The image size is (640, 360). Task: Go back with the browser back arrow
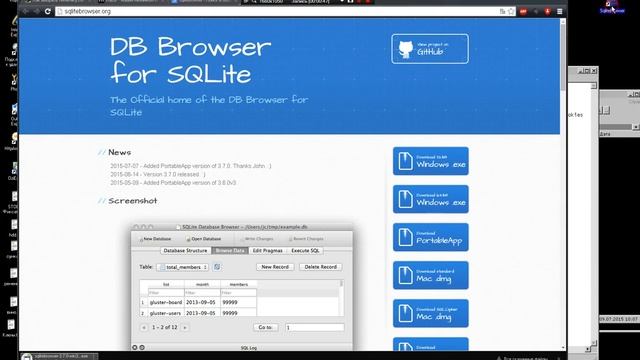(x=26, y=11)
